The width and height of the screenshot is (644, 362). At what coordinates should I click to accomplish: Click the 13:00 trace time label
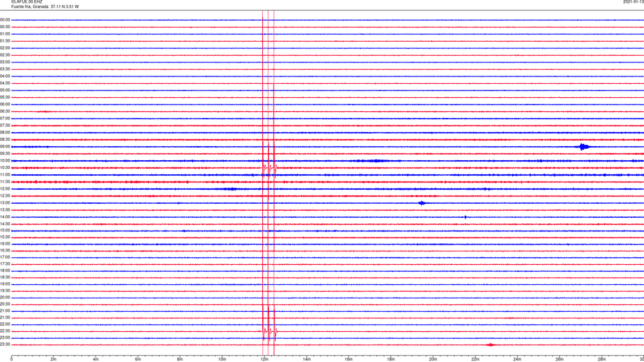click(5, 202)
